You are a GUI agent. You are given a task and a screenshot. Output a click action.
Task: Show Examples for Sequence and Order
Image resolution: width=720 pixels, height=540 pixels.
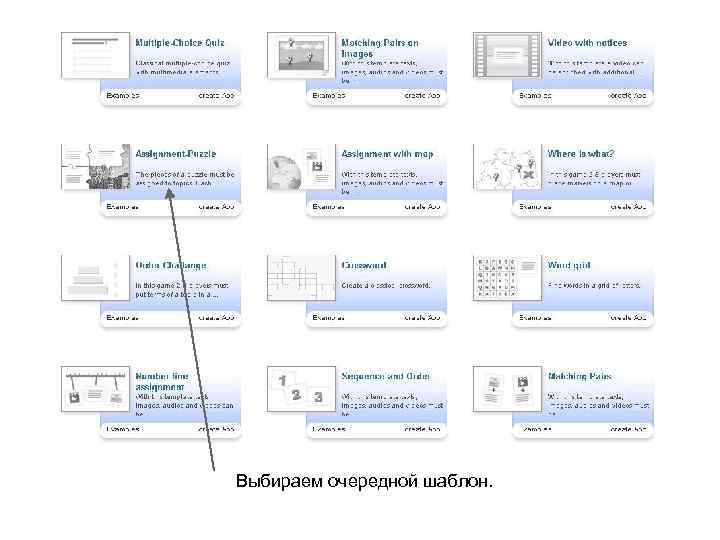click(329, 429)
